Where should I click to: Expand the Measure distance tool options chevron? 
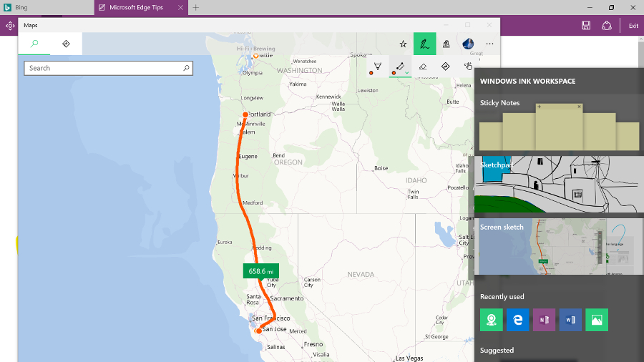[x=406, y=73]
